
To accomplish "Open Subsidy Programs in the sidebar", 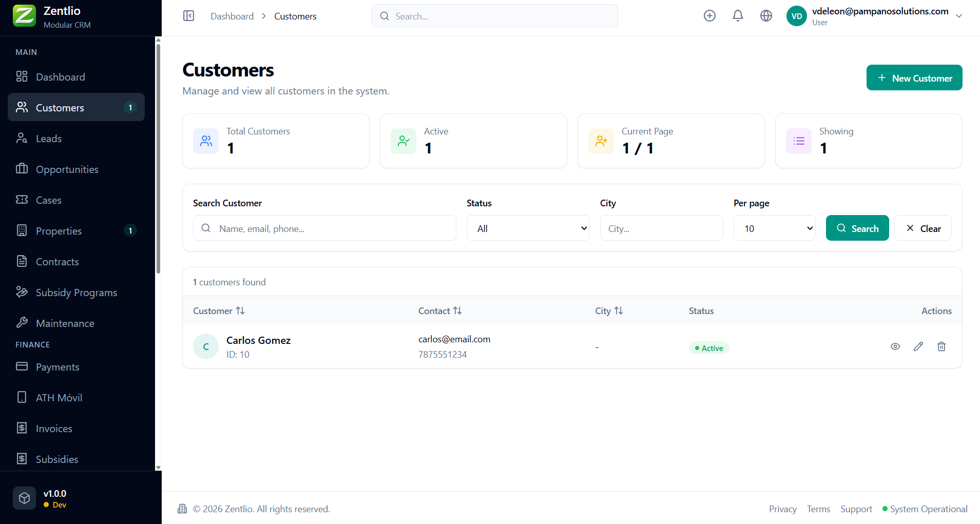I will pos(76,293).
